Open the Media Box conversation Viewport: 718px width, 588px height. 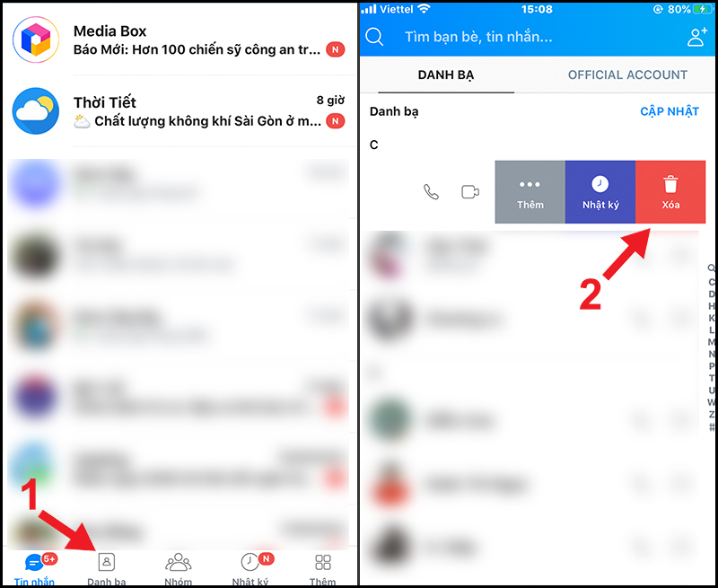pyautogui.click(x=179, y=39)
